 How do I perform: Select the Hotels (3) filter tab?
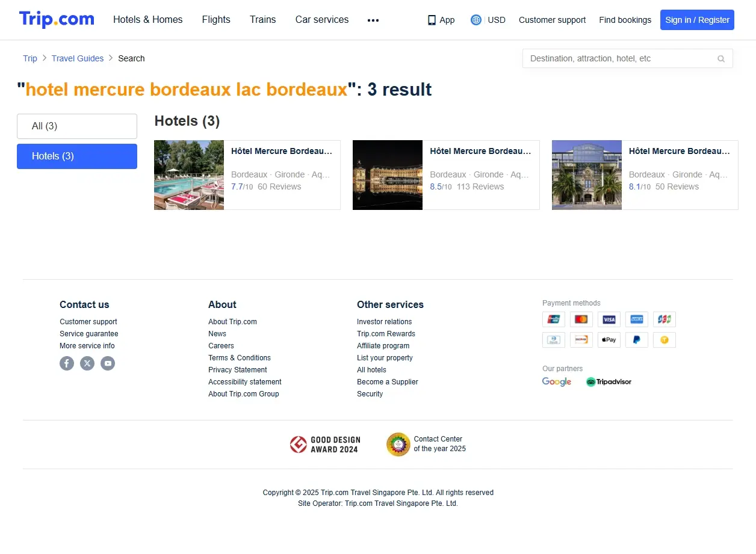point(77,156)
